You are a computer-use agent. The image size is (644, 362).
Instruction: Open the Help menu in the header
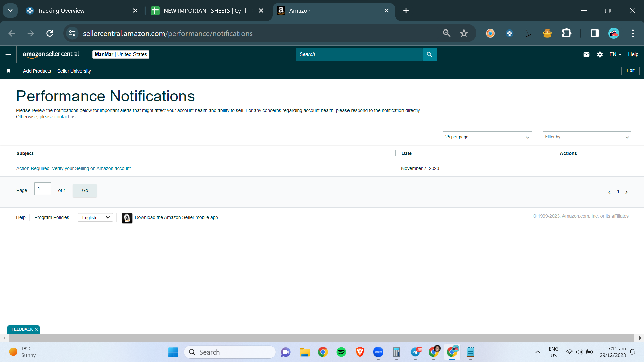point(633,54)
